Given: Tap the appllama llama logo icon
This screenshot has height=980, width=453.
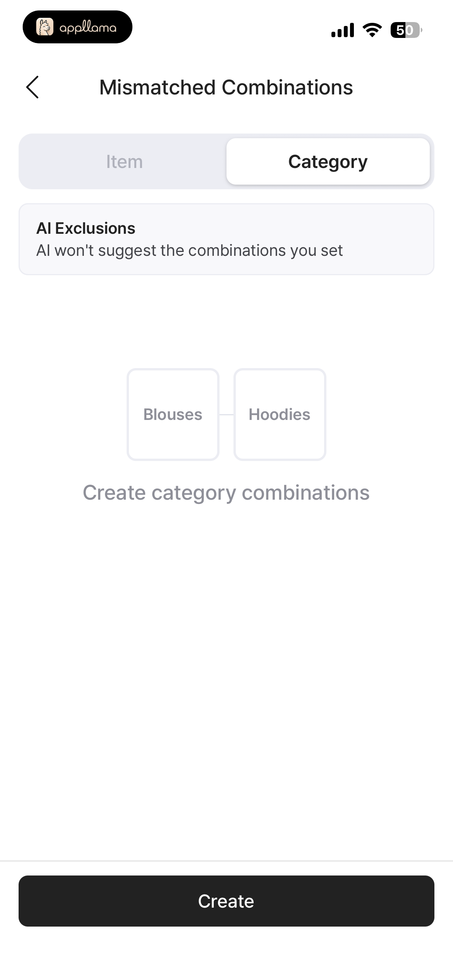Looking at the screenshot, I should coord(45,27).
